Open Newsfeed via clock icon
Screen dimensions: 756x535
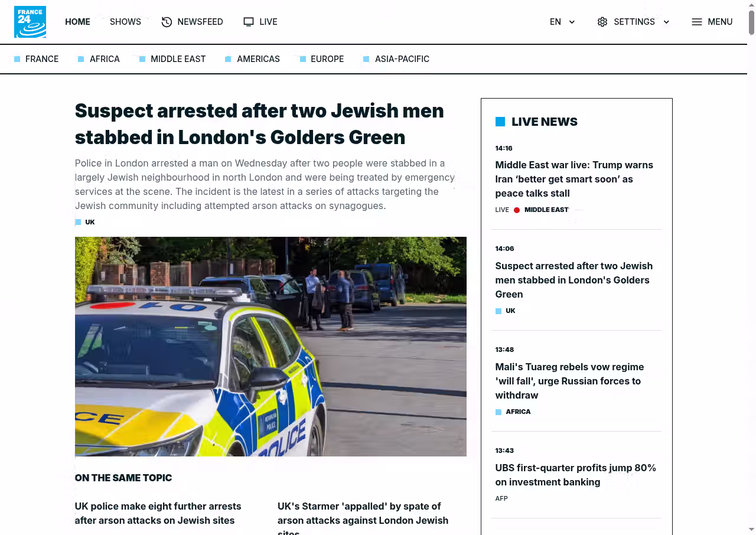coord(167,22)
